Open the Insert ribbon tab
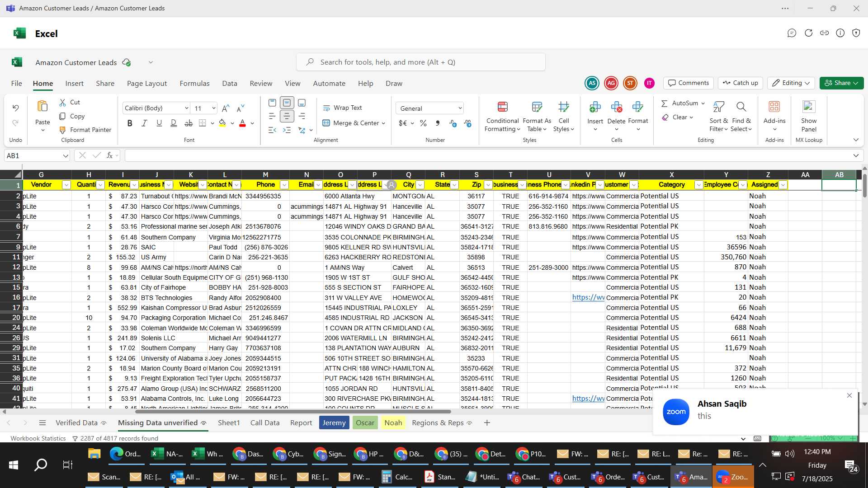Screen dimensions: 868x488 coord(74,84)
